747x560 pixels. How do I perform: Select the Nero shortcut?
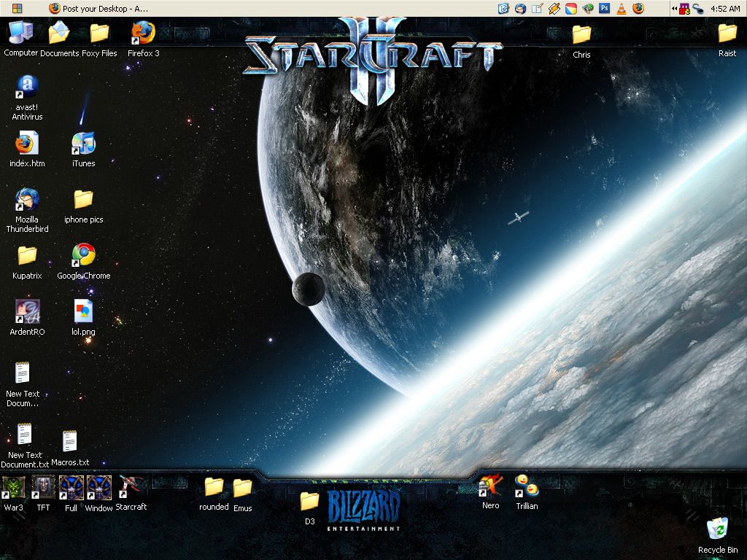(x=491, y=492)
